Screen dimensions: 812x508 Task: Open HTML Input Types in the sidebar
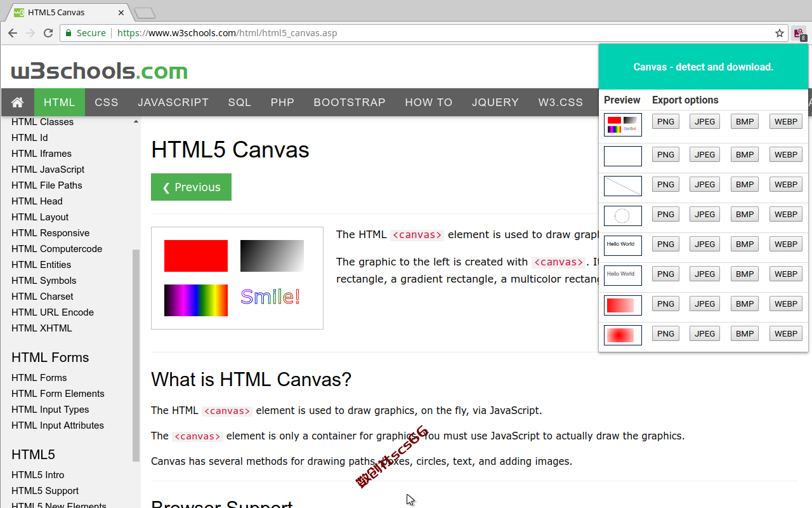[x=50, y=410]
